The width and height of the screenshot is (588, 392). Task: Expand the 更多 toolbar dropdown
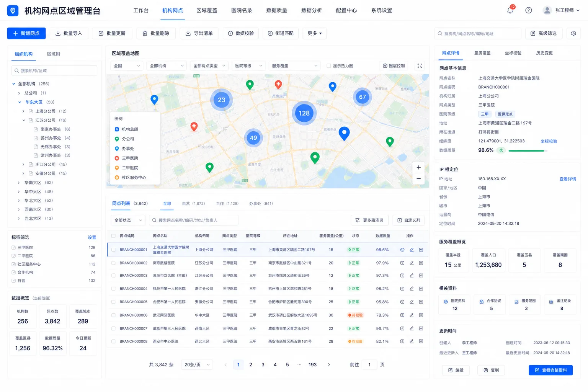point(314,33)
